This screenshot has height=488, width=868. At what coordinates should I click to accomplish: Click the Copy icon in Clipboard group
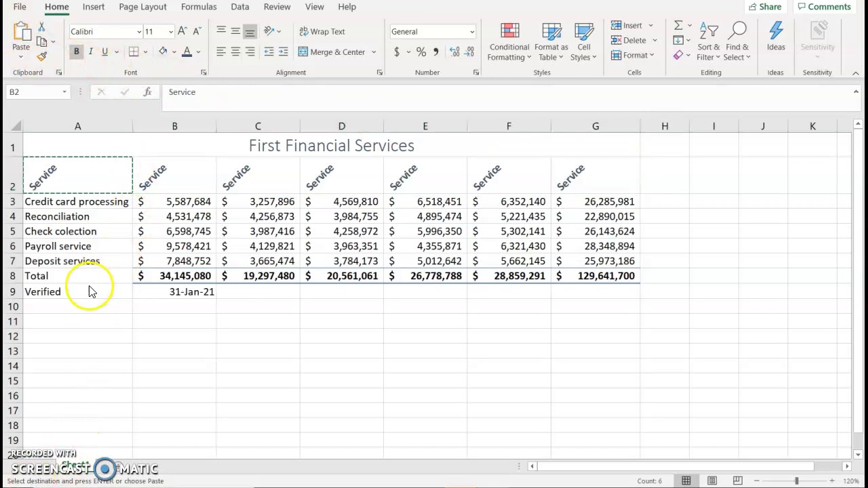[41, 42]
